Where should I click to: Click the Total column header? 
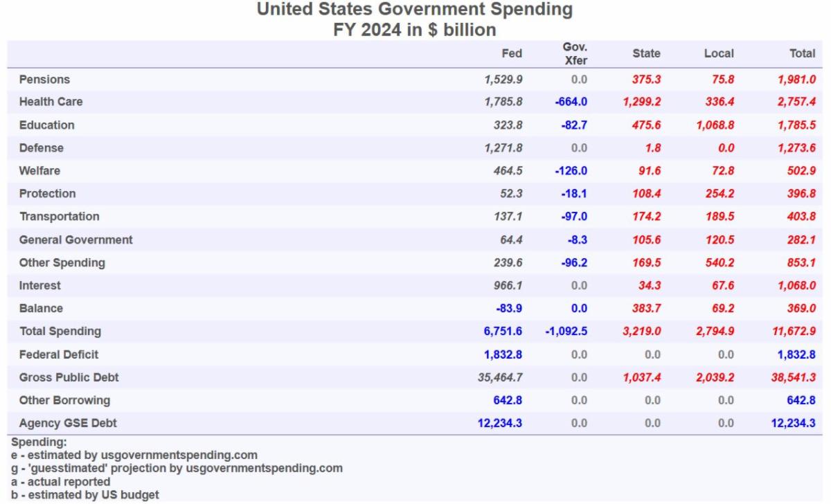(802, 53)
